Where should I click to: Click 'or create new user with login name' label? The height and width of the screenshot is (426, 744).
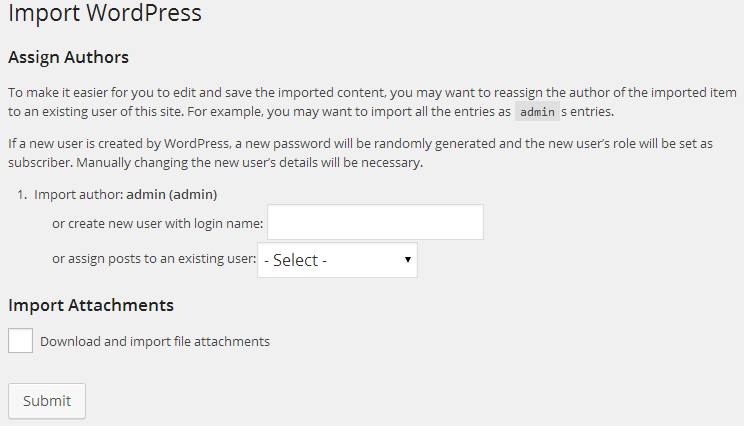[158, 223]
